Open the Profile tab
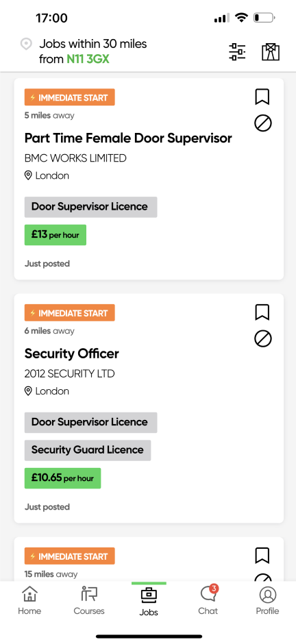This screenshot has height=644, width=296. [268, 600]
